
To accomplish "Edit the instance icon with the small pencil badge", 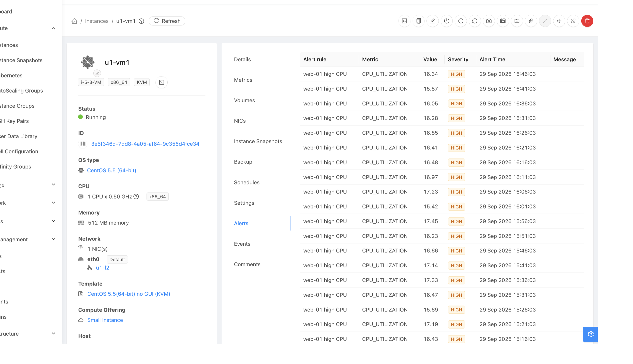I will point(97,73).
